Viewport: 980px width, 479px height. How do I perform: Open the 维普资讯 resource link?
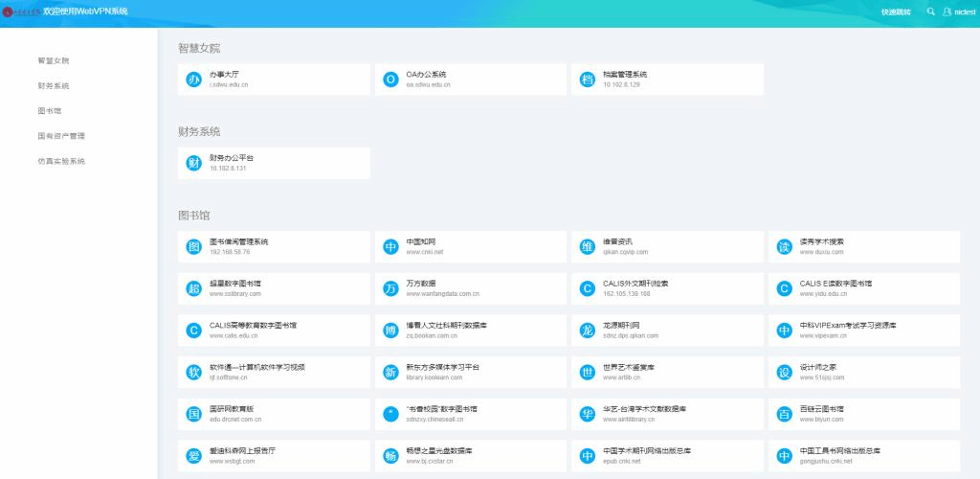(x=619, y=242)
